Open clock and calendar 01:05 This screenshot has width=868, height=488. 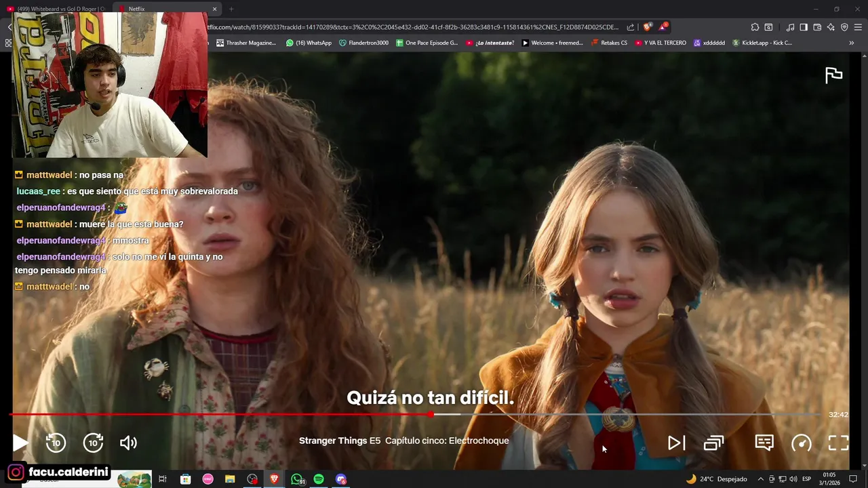(x=829, y=479)
